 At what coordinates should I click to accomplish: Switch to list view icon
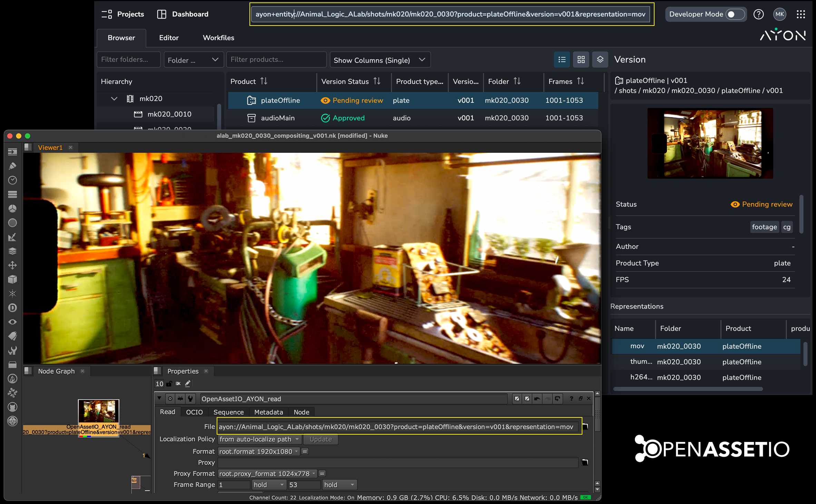562,60
